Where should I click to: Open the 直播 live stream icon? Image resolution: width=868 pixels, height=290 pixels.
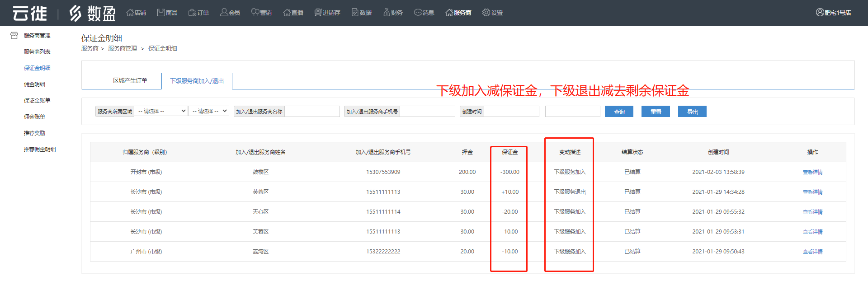coord(287,13)
